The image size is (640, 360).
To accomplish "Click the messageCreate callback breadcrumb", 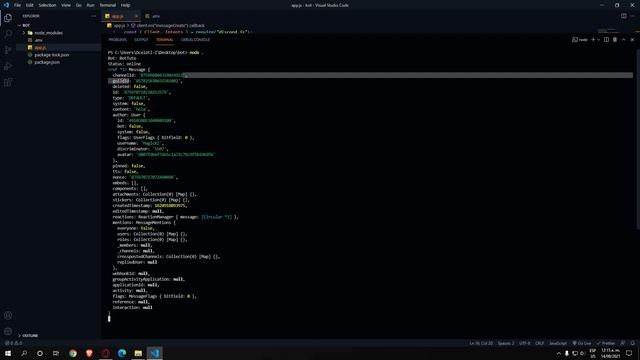I will point(168,25).
